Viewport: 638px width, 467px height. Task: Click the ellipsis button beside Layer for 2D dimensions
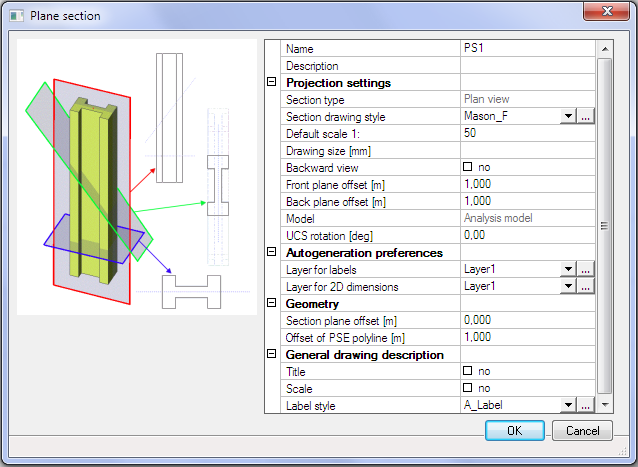[586, 287]
